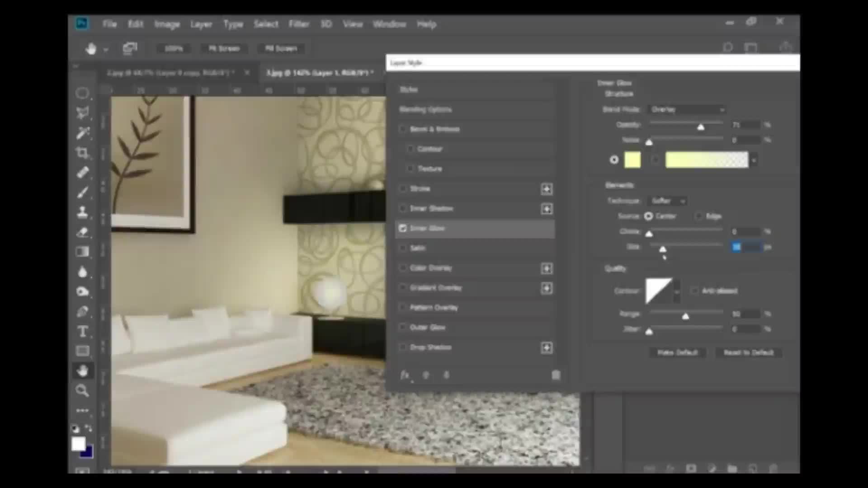Select the Zoom tool

coord(82,390)
